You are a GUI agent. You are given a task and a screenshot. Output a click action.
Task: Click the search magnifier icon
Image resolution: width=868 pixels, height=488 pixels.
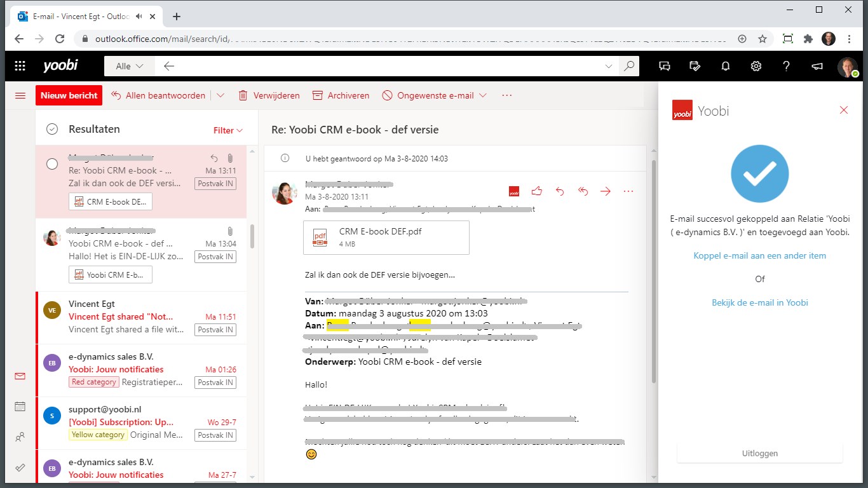pyautogui.click(x=629, y=66)
